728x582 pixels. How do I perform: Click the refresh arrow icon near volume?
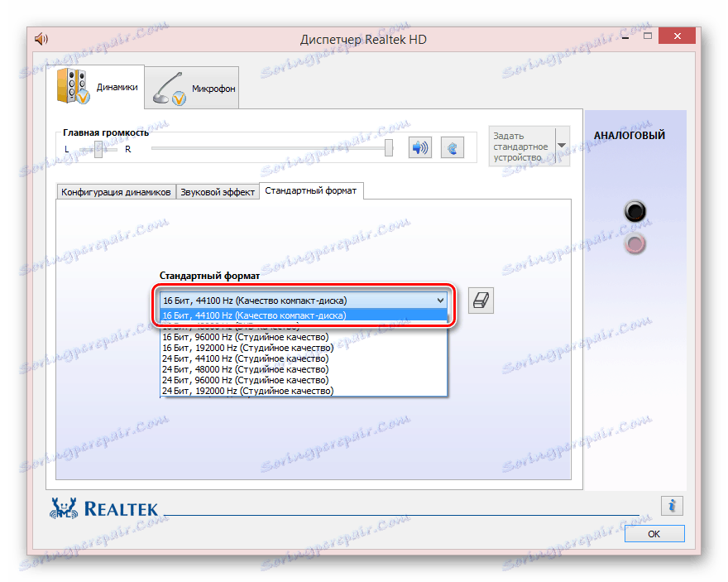[x=452, y=148]
